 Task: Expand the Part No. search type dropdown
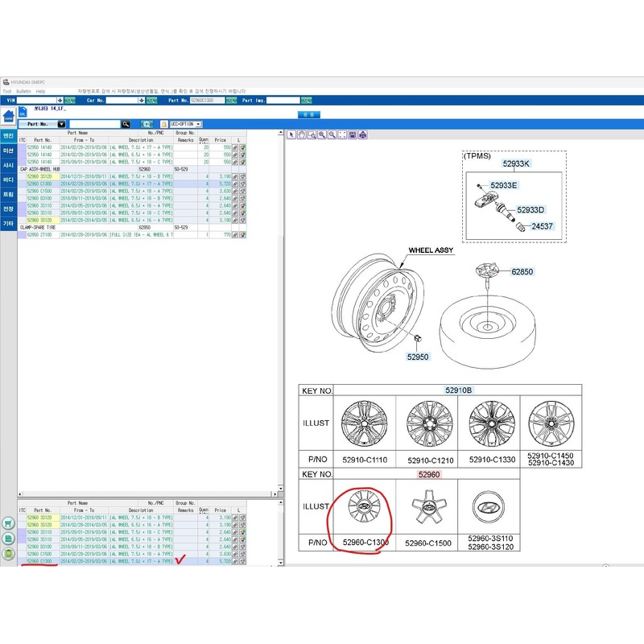pyautogui.click(x=61, y=124)
